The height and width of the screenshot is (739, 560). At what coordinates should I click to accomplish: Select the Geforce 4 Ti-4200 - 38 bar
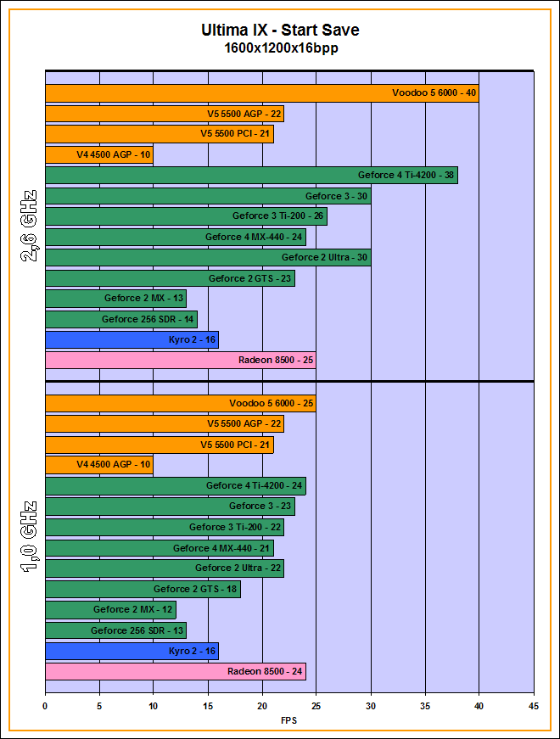tap(251, 176)
